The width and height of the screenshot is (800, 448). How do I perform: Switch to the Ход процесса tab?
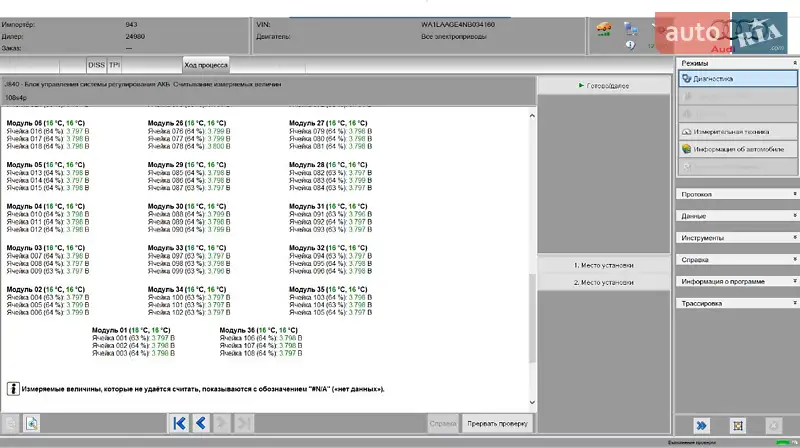205,65
